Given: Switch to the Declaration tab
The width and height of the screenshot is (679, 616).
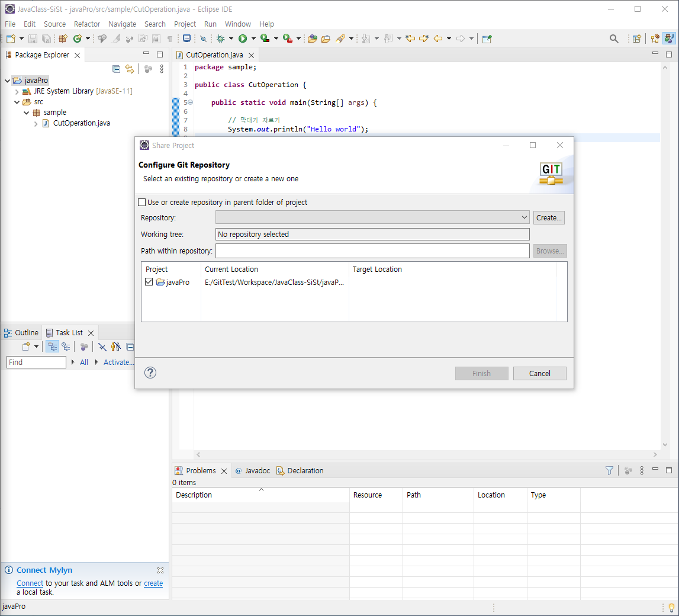Looking at the screenshot, I should [x=300, y=470].
